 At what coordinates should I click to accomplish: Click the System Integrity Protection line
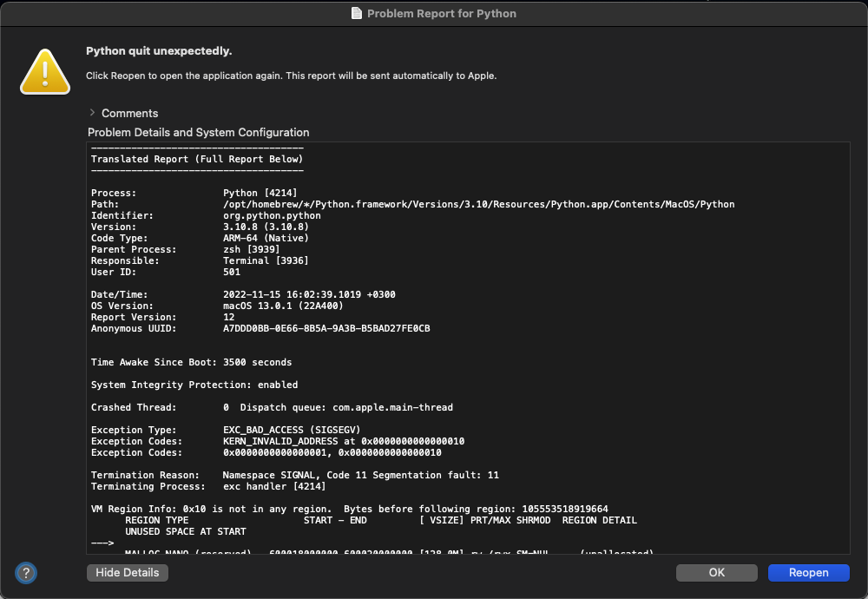point(194,385)
